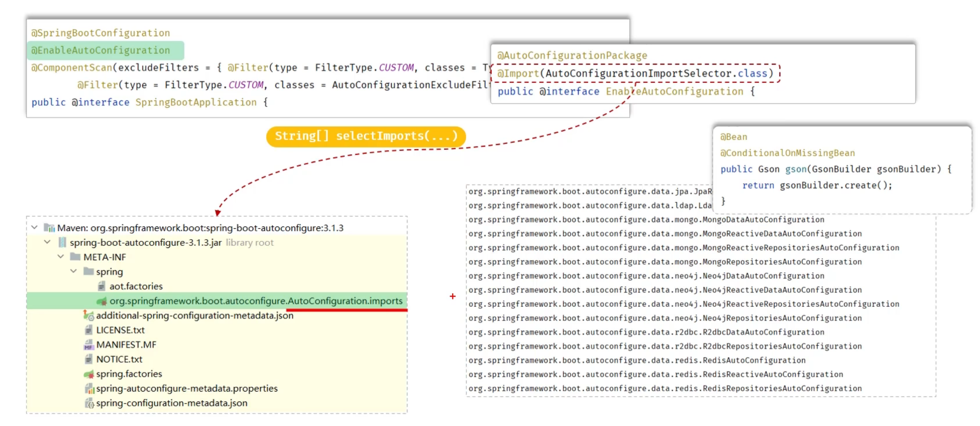Click the @ComponentScan annotation
Viewport: 980px width, 426px height.
72,68
